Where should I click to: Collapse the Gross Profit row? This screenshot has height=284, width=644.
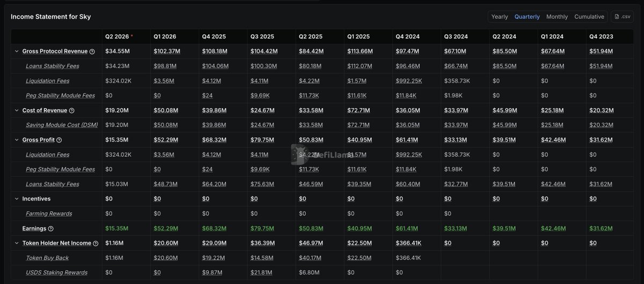17,140
